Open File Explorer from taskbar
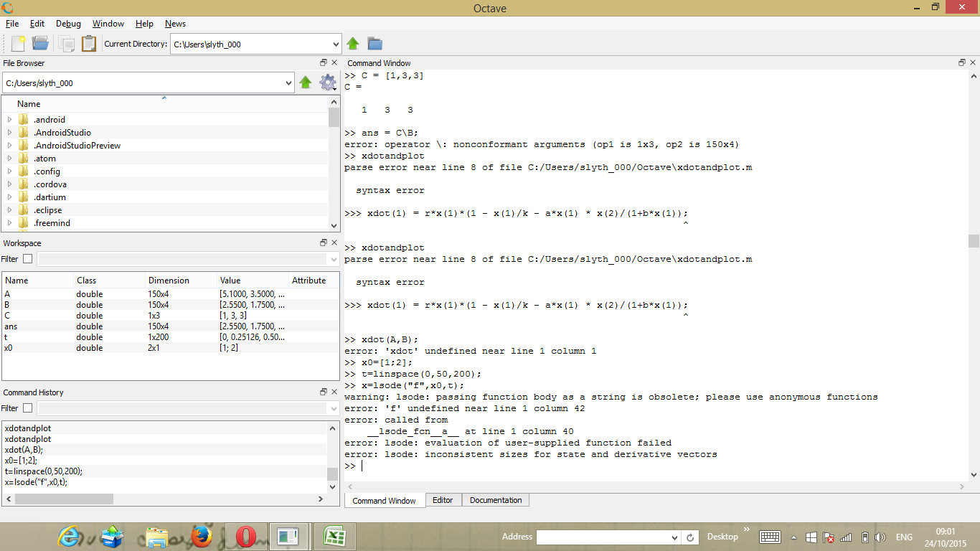 pos(157,537)
